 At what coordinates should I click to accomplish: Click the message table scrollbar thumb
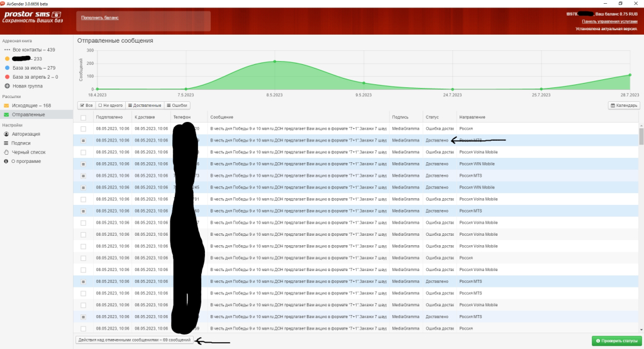(641, 136)
